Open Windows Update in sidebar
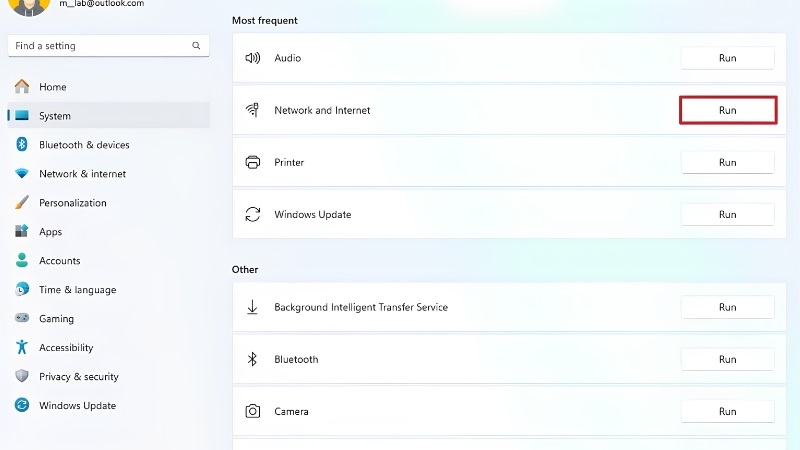This screenshot has width=800, height=450. pyautogui.click(x=109, y=406)
